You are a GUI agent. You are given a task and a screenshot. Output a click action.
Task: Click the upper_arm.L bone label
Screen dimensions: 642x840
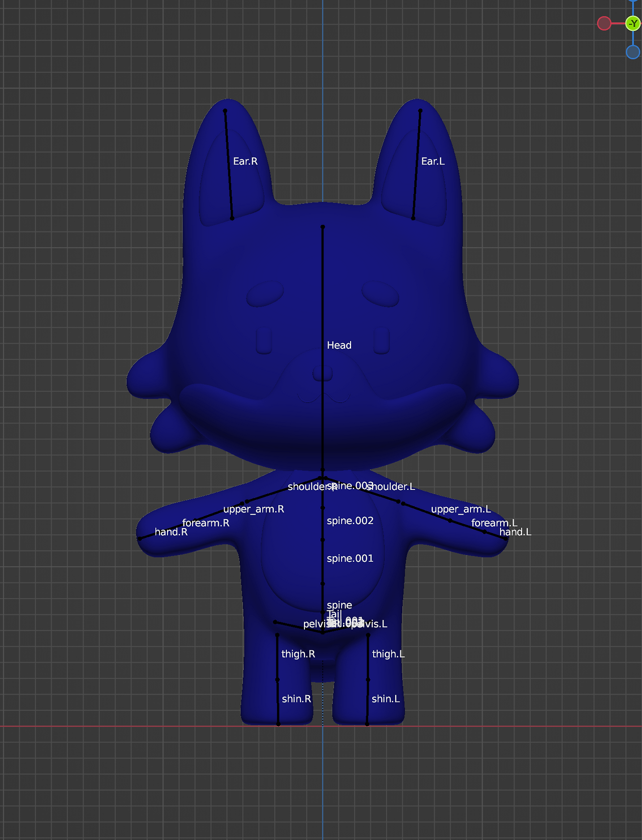click(461, 510)
